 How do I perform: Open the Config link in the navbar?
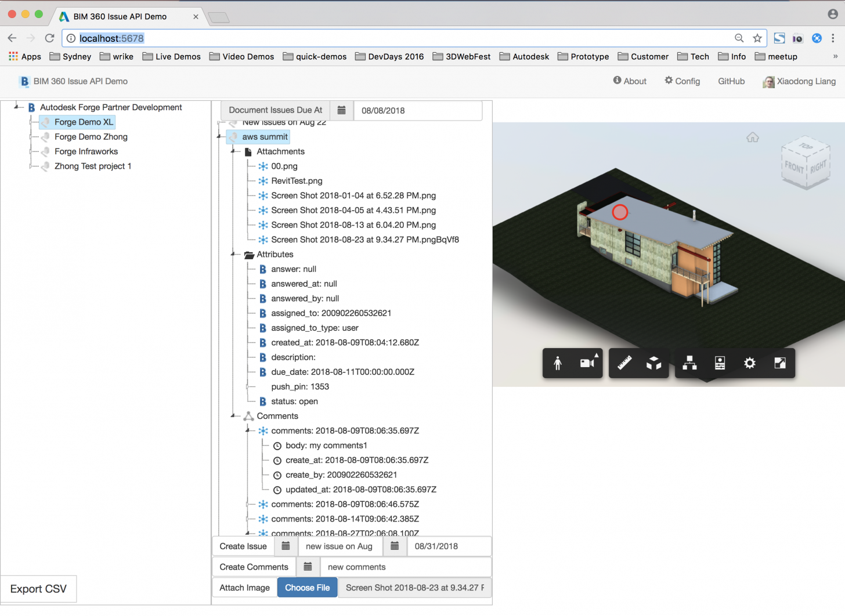pos(682,81)
